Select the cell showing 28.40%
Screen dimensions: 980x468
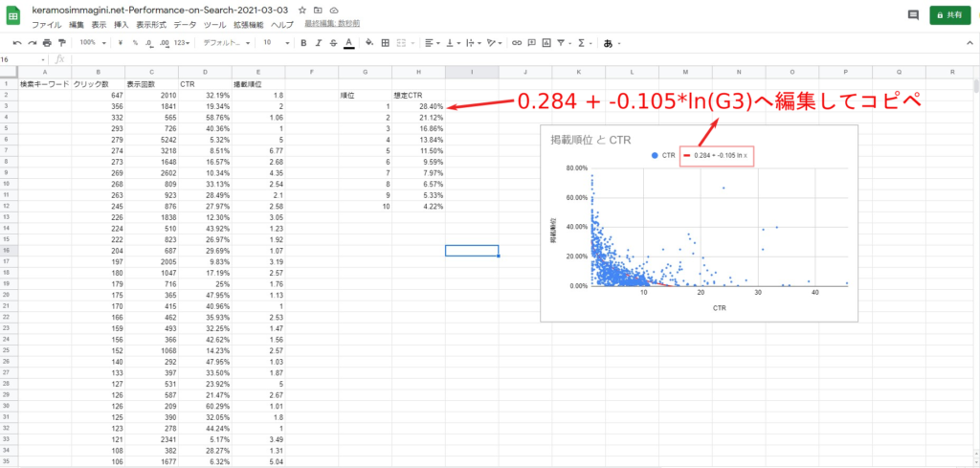point(418,106)
